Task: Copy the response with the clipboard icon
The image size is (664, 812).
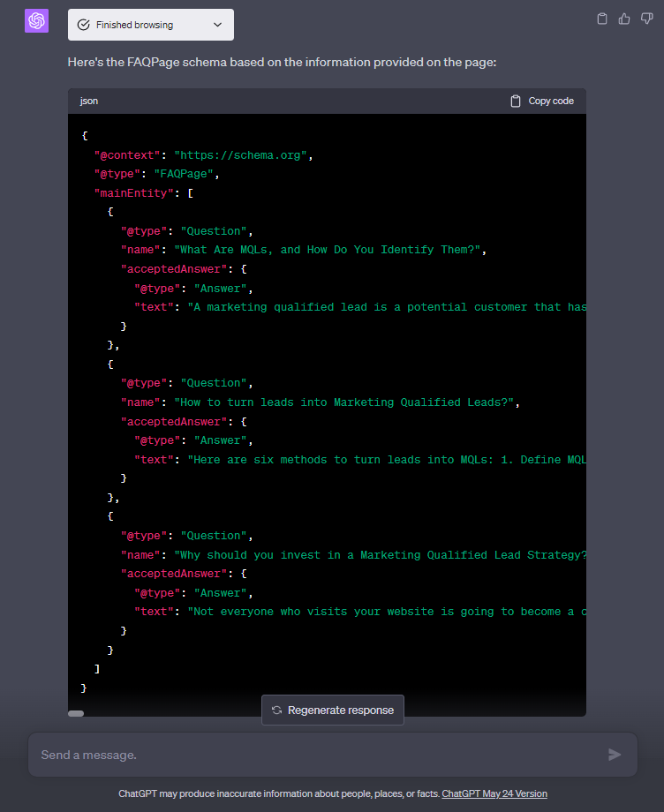Action: coord(602,19)
